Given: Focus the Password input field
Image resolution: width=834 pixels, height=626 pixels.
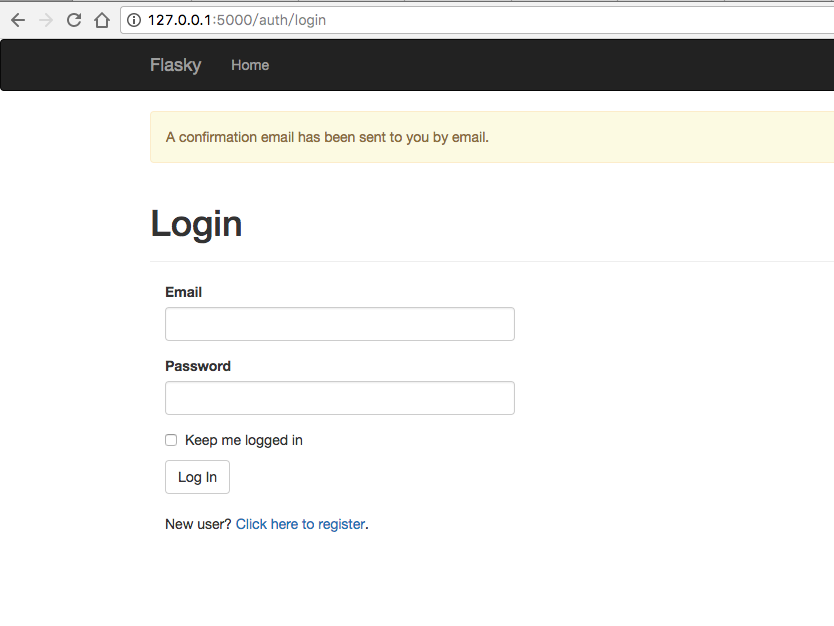Looking at the screenshot, I should (339, 398).
